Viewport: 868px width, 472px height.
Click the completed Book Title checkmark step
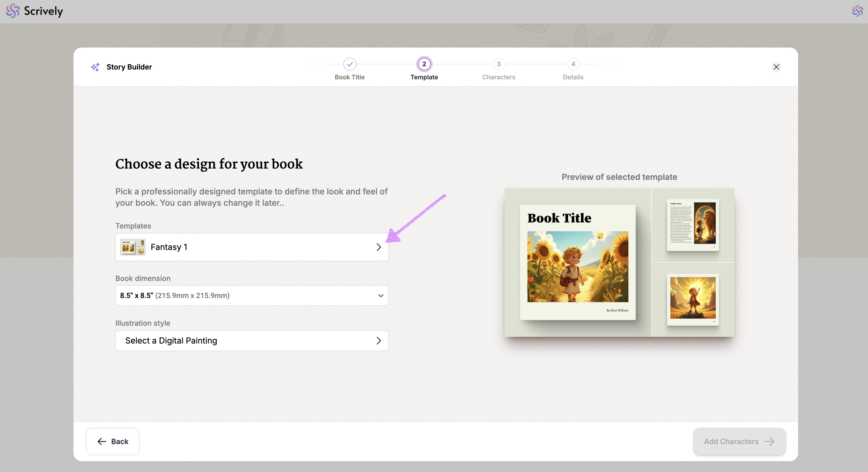[349, 64]
